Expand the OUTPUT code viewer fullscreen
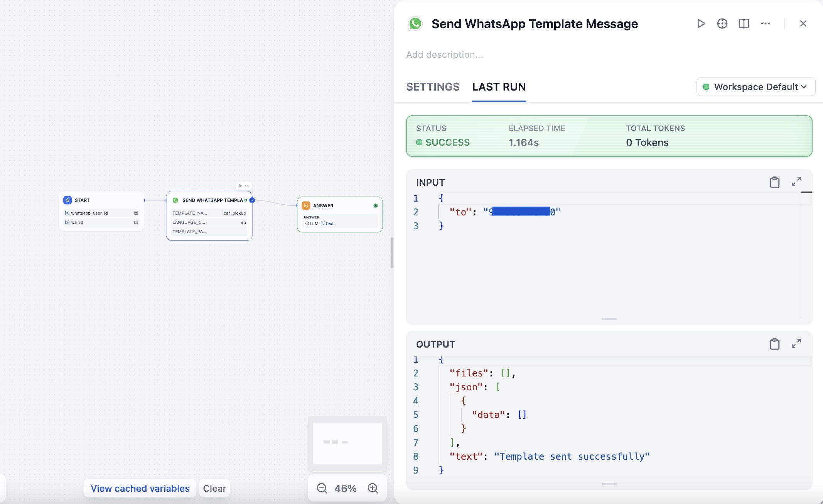The height and width of the screenshot is (504, 823). tap(796, 344)
